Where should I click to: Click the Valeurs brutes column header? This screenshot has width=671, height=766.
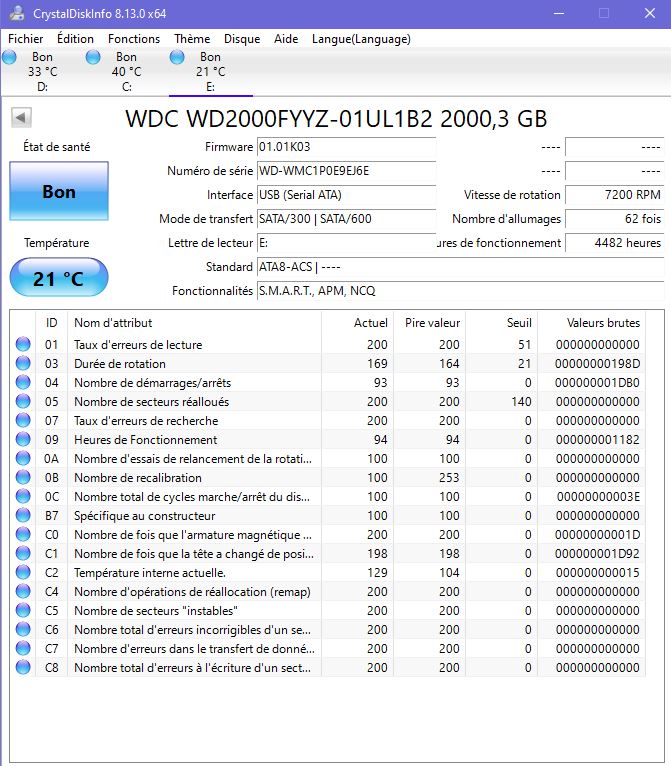click(591, 323)
